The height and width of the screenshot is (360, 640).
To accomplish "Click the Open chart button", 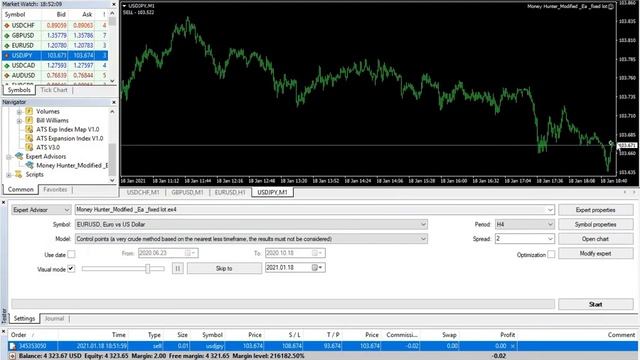I will [596, 239].
